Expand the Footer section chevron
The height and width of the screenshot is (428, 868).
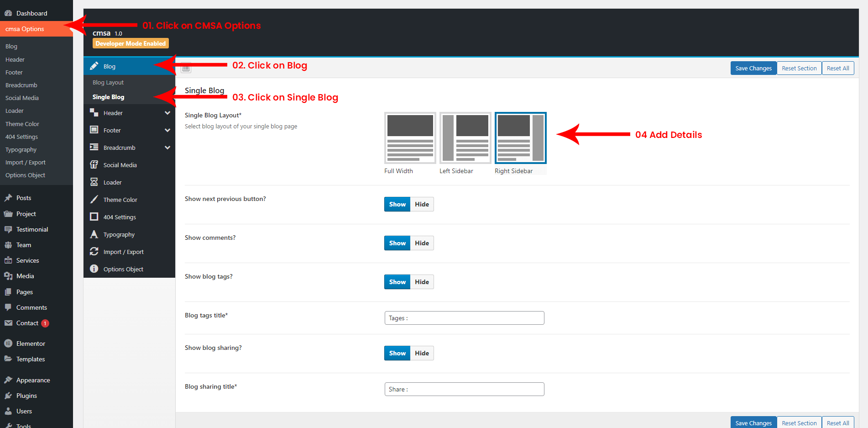(x=167, y=130)
